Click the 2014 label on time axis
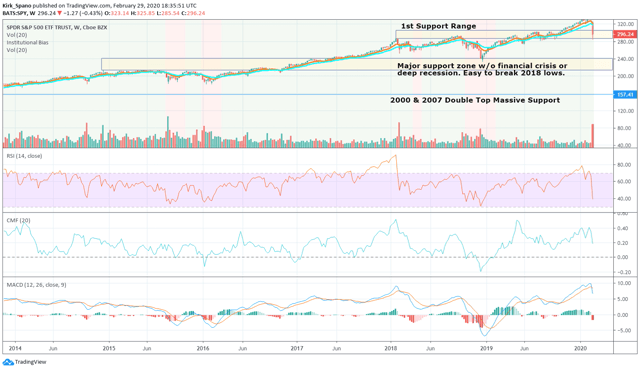This screenshot has height=370, width=640. click(x=15, y=348)
